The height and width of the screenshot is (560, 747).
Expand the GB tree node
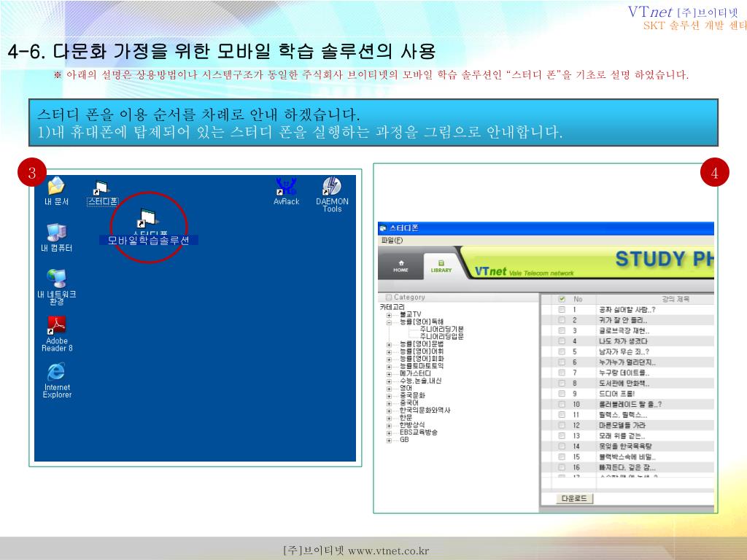pos(390,440)
